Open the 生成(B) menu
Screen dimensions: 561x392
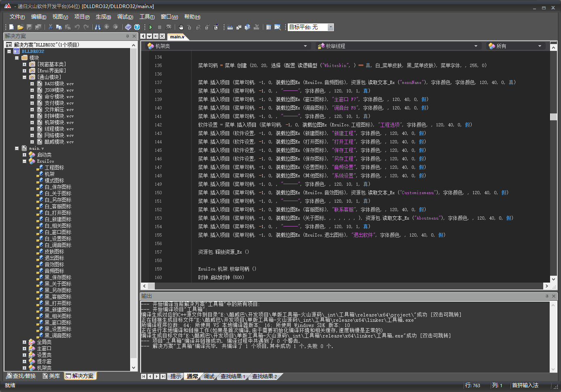click(103, 17)
